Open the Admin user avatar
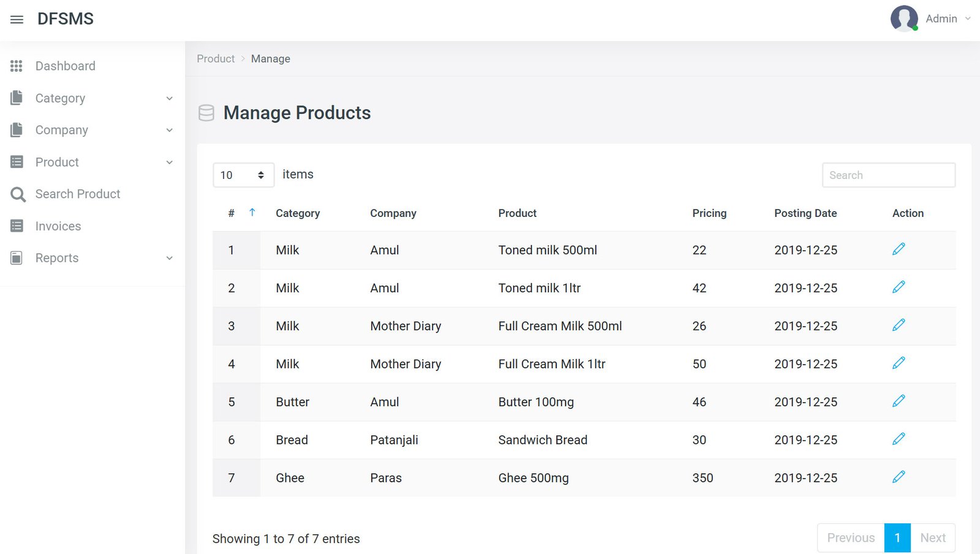980x554 pixels. pos(904,18)
